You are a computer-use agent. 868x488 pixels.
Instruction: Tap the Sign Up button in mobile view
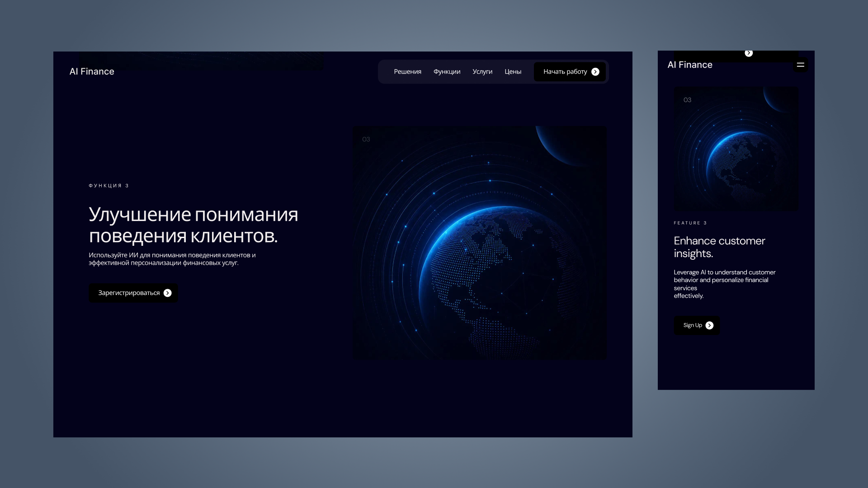697,326
